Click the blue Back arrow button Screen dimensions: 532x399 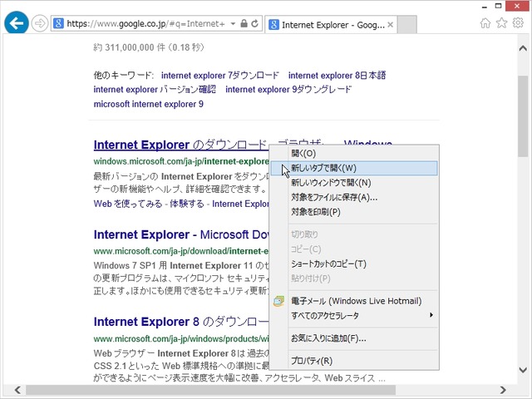click(17, 23)
